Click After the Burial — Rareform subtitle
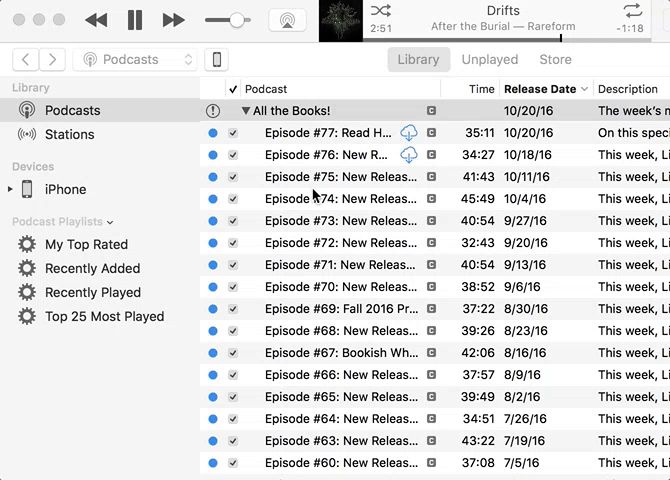The height and width of the screenshot is (480, 670). [x=503, y=27]
